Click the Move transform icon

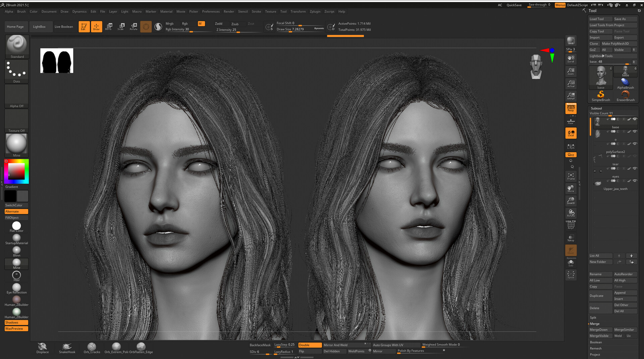click(x=109, y=27)
